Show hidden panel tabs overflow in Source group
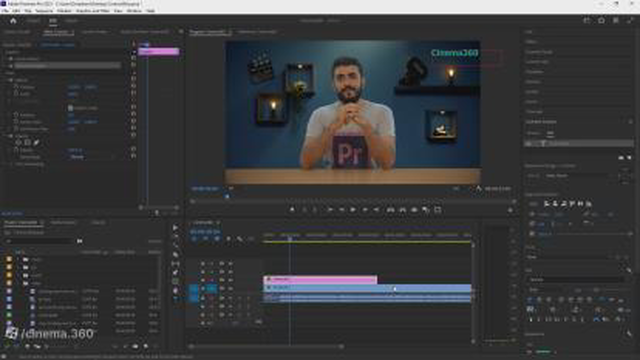This screenshot has width=640, height=360. pyautogui.click(x=181, y=31)
